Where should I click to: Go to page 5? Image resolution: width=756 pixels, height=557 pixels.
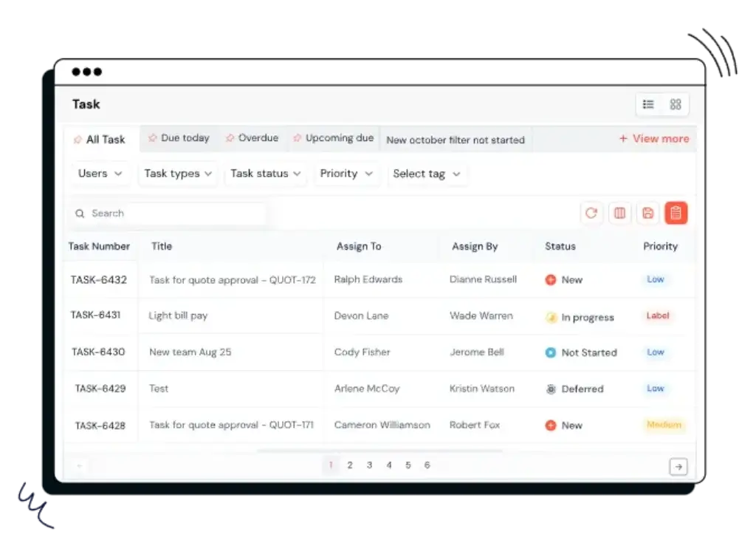[408, 465]
